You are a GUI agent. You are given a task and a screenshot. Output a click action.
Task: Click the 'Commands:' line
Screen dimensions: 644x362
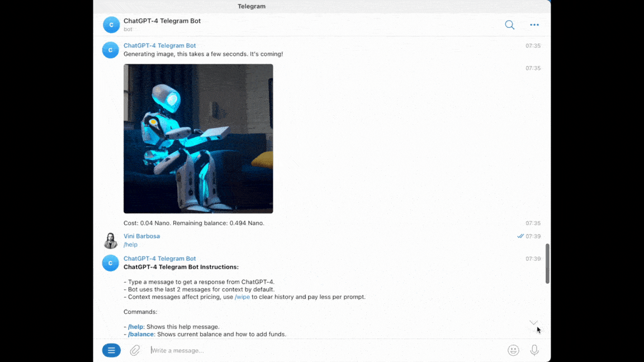tap(140, 312)
